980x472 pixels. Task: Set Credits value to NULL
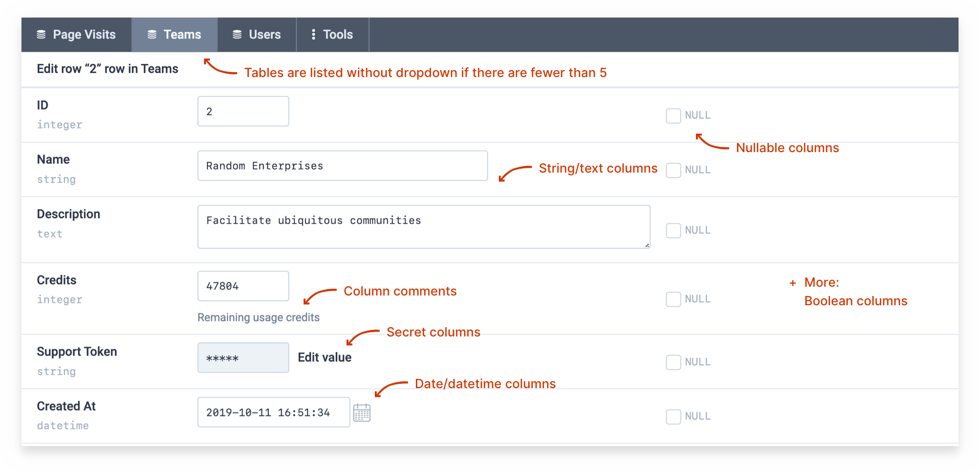674,299
